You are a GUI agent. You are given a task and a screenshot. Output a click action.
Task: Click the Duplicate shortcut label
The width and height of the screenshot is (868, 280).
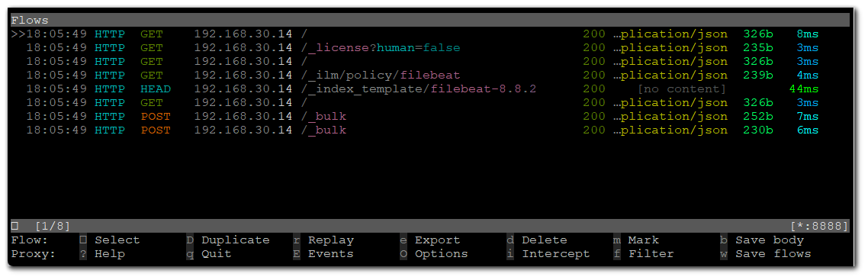click(235, 240)
